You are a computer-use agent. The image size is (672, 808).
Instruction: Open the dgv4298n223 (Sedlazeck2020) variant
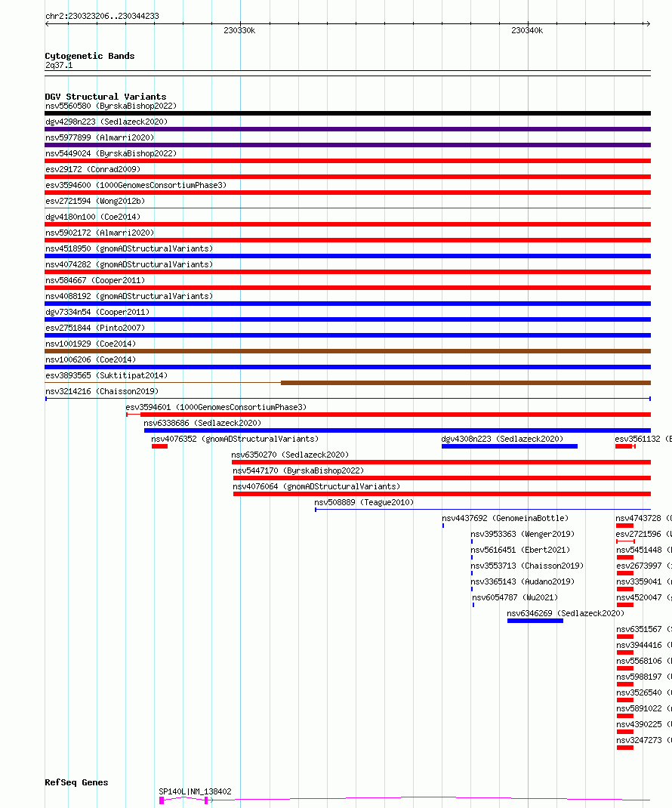[x=106, y=122]
